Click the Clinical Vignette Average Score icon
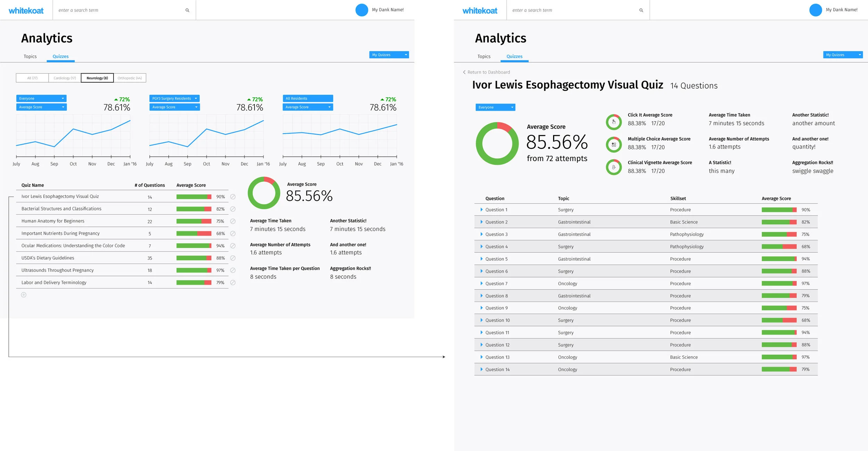The height and width of the screenshot is (451, 868). 614,167
